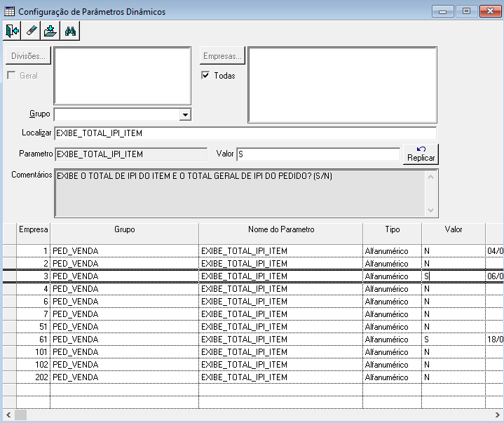Click the Tipo column header
The height and width of the screenshot is (423, 504).
click(392, 234)
